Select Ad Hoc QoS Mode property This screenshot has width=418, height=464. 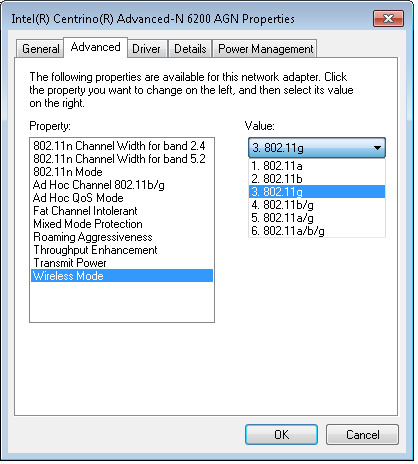pyautogui.click(x=122, y=198)
